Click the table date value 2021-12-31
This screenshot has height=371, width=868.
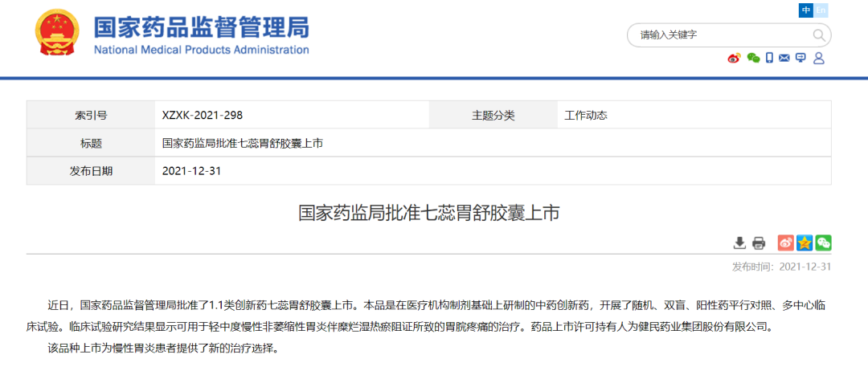pos(191,171)
